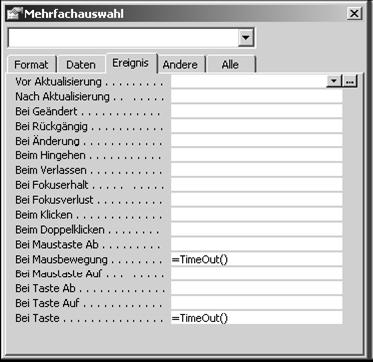Click the Nach Aktualisierung property field
373x362 pixels.
[x=257, y=97]
